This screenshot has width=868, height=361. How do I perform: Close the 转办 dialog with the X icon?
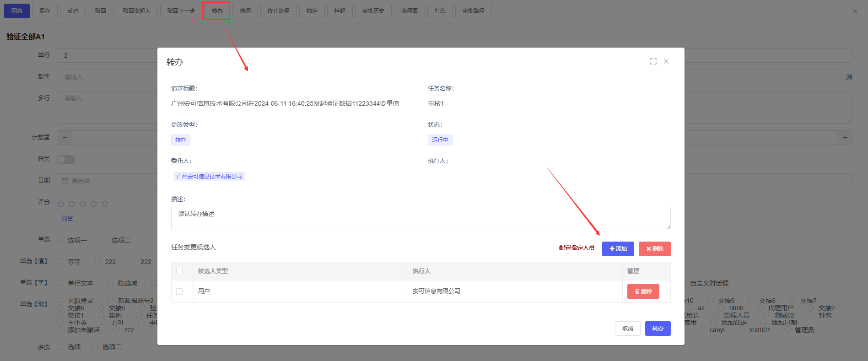[666, 61]
